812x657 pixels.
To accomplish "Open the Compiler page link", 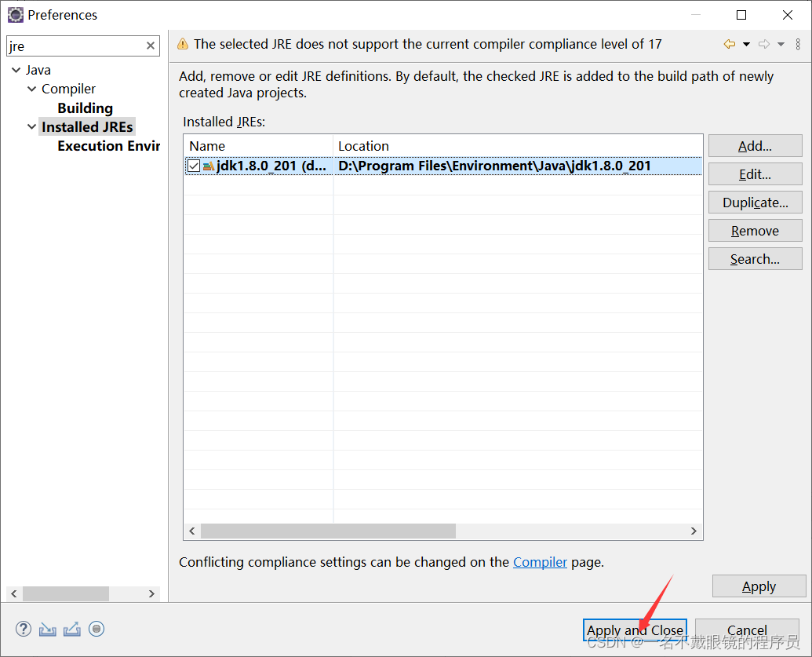I will [x=540, y=562].
